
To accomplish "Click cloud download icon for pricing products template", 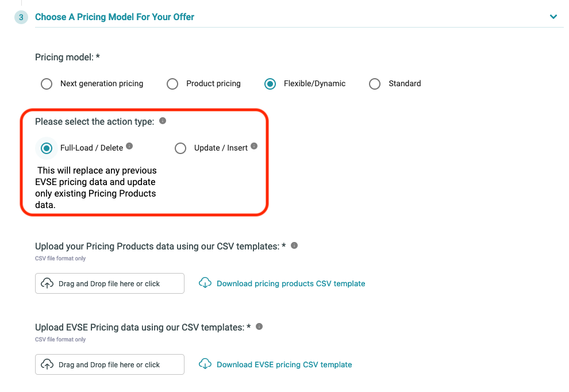I will point(205,283).
